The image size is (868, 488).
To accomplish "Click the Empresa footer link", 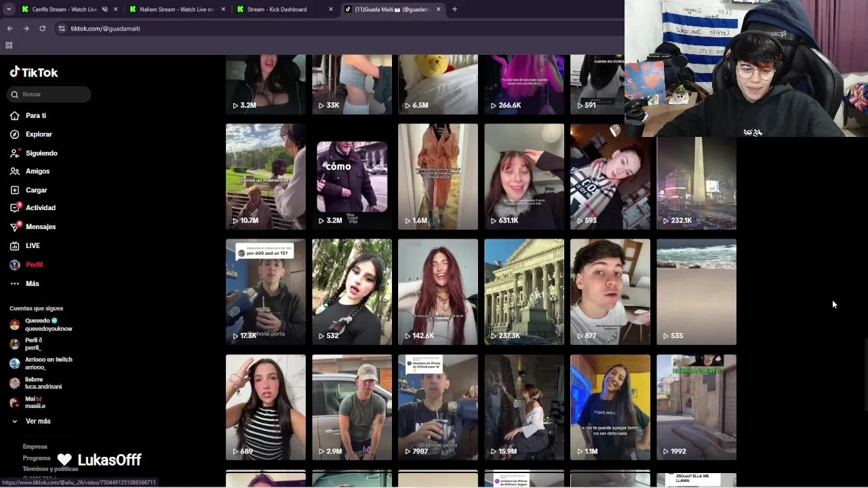I will click(x=35, y=447).
